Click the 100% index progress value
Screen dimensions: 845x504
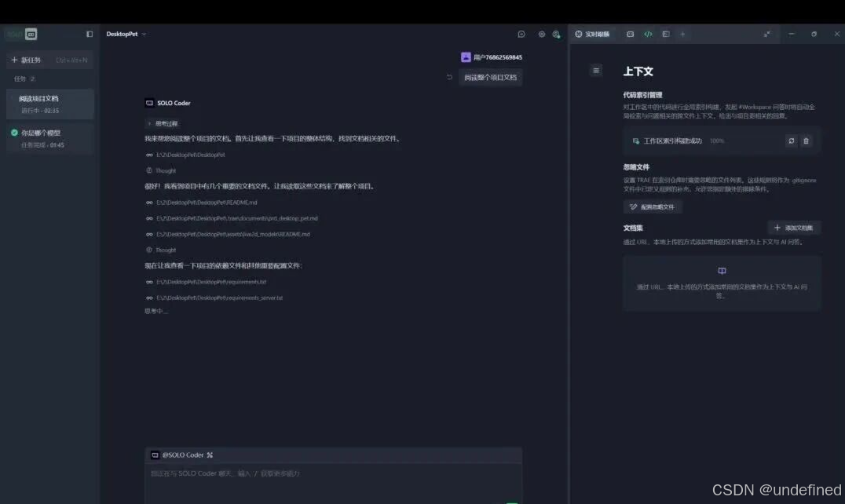[717, 141]
